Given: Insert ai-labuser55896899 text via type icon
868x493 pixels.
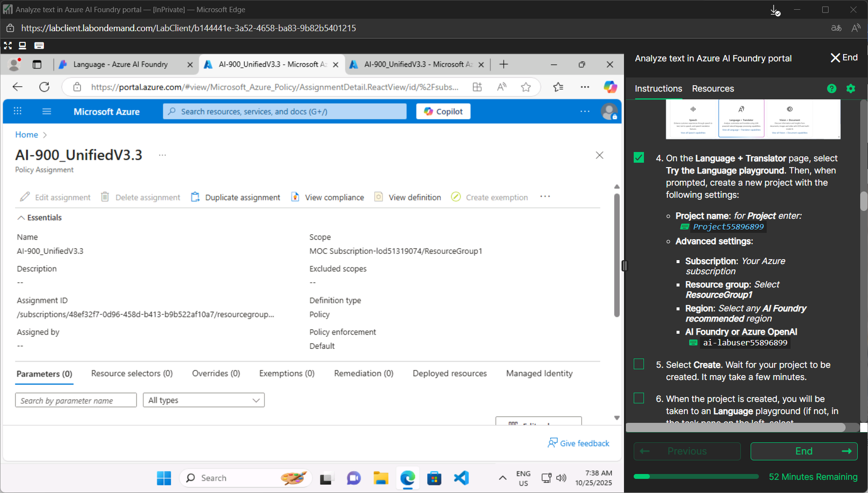Looking at the screenshot, I should pos(694,343).
